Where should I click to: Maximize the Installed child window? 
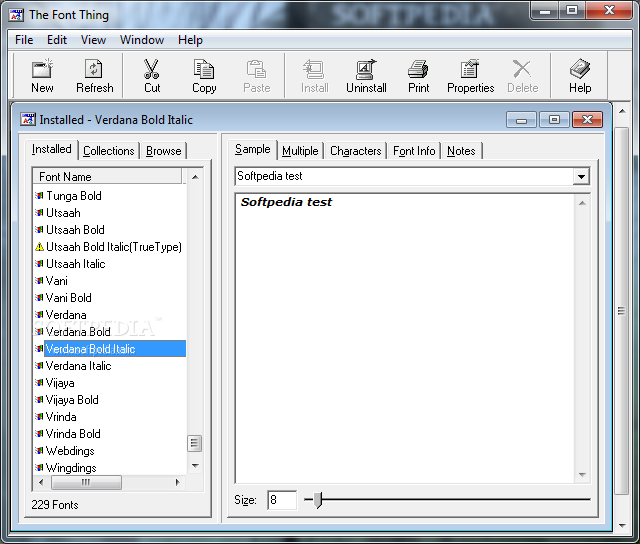coord(554,120)
